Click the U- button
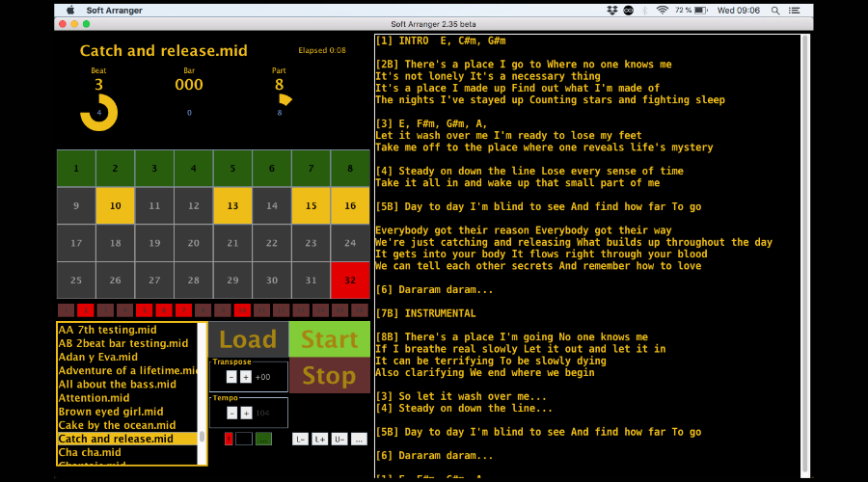 pos(339,440)
